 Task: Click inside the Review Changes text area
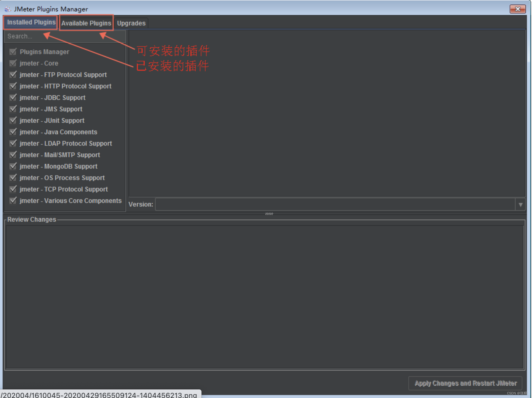[x=265, y=297]
